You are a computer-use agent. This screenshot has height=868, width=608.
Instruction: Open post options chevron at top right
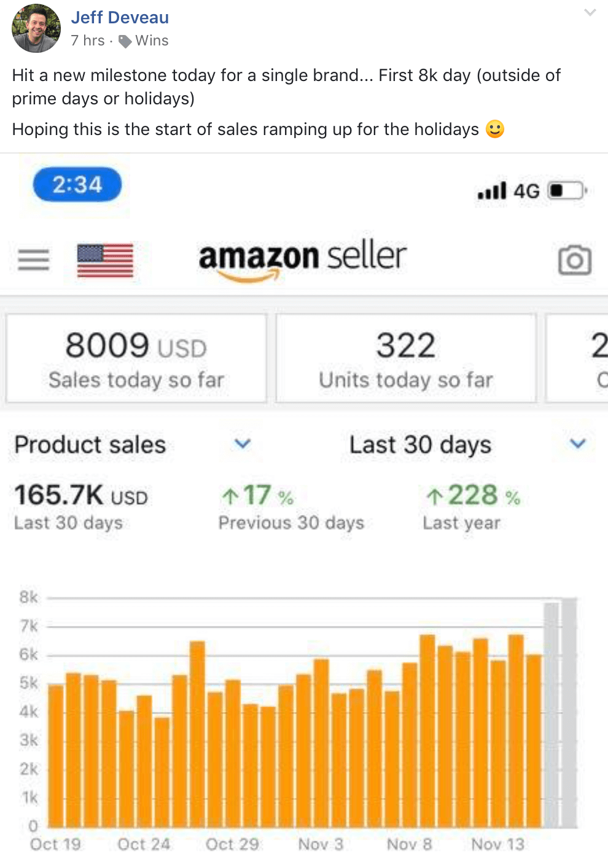pos(590,12)
